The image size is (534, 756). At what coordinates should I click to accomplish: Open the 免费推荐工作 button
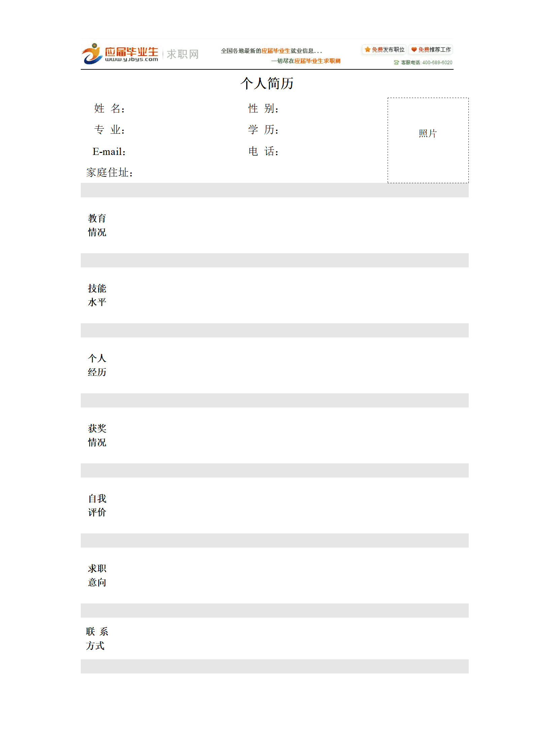click(430, 50)
